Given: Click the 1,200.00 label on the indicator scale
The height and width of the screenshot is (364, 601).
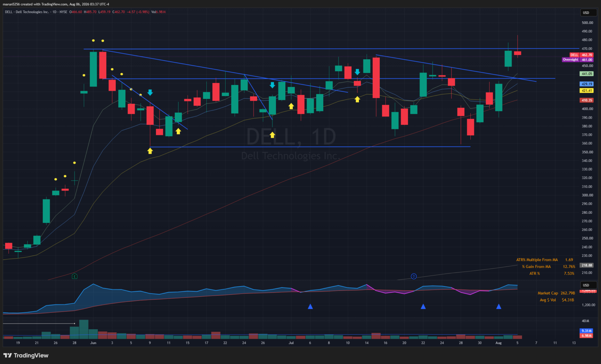Looking at the screenshot, I should [588, 305].
